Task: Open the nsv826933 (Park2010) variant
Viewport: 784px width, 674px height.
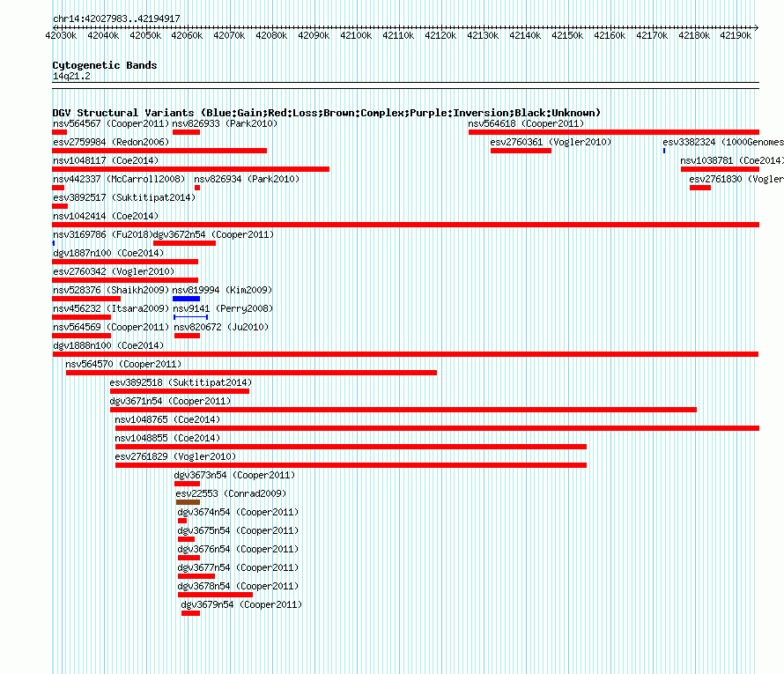Action: tap(225, 123)
